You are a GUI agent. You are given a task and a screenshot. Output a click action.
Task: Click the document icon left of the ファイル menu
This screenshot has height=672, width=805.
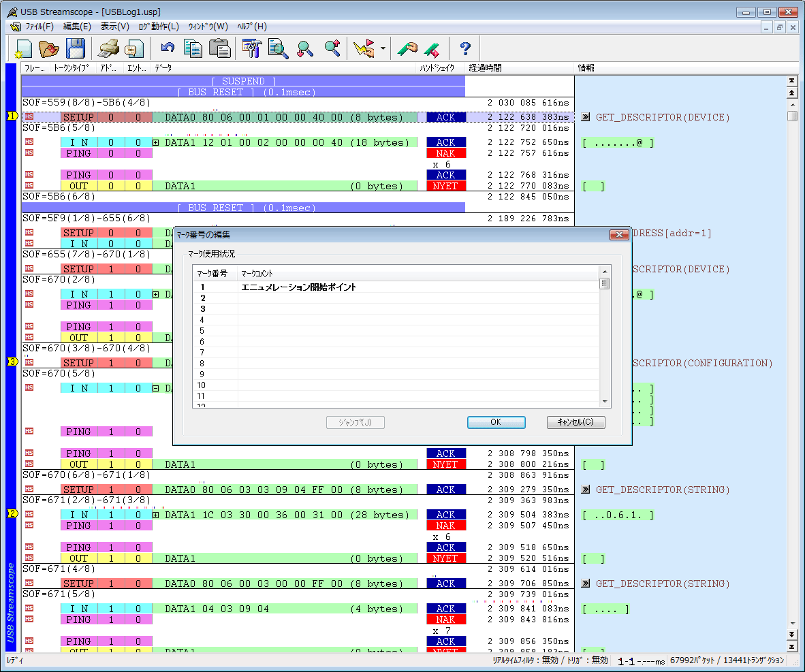pos(16,26)
